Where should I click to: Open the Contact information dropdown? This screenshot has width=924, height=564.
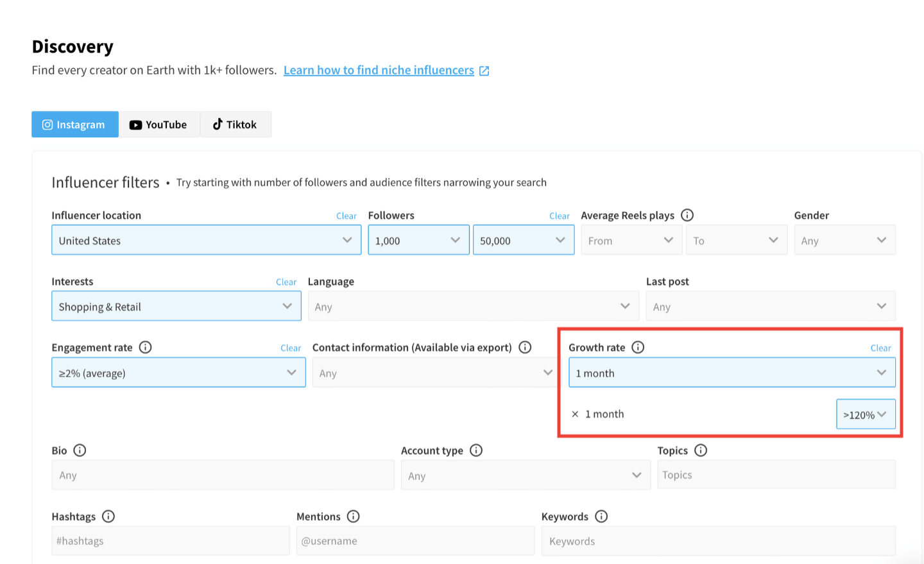pyautogui.click(x=435, y=372)
